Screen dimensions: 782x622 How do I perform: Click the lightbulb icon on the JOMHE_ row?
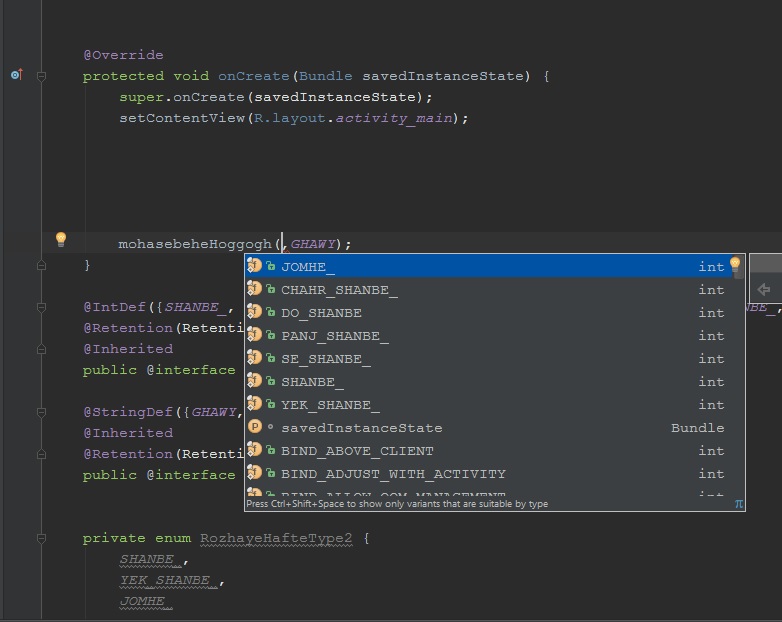pyautogui.click(x=735, y=265)
